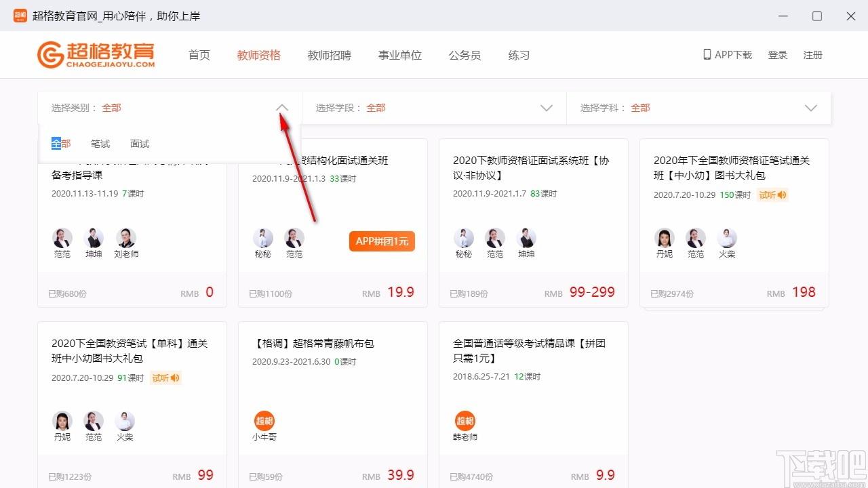Click 范范 avatar on 19.9 price card
Viewport: 868px width, 488px height.
coord(294,238)
